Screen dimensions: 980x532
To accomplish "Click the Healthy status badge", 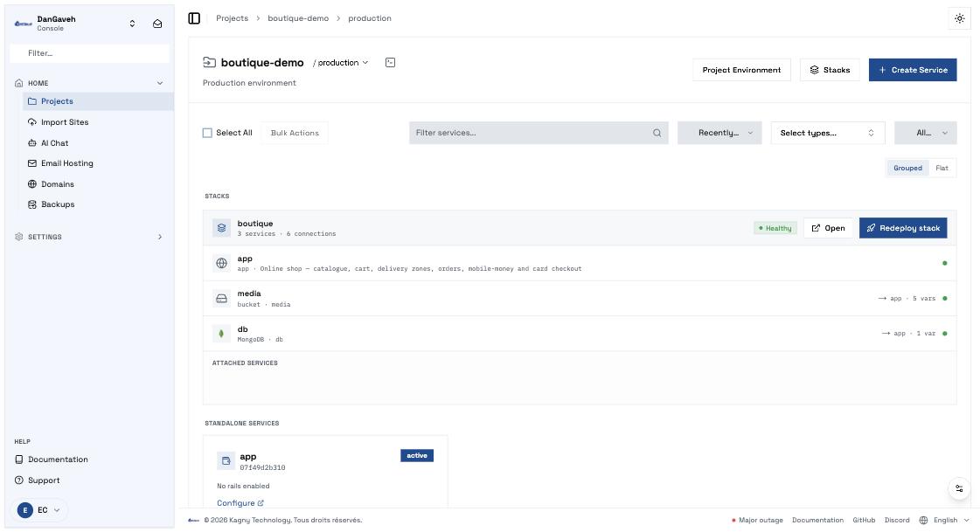I will 775,228.
